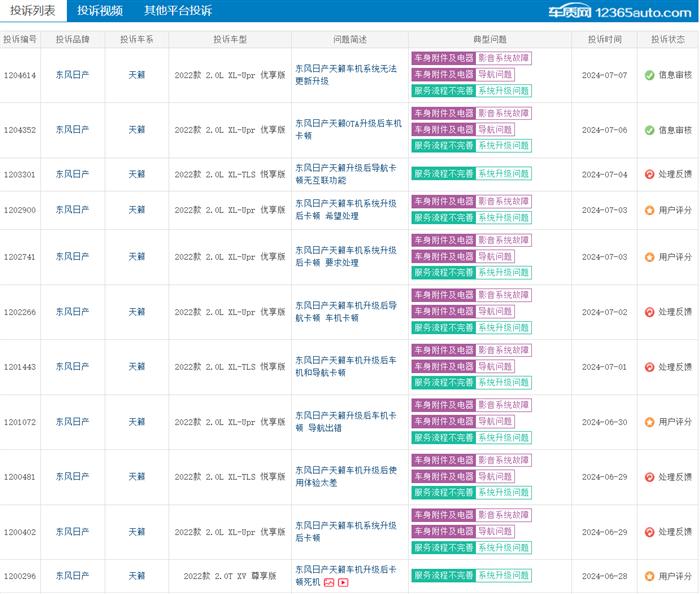Open complaint 天籁升级后车机卡顿 导航出错

point(346,422)
